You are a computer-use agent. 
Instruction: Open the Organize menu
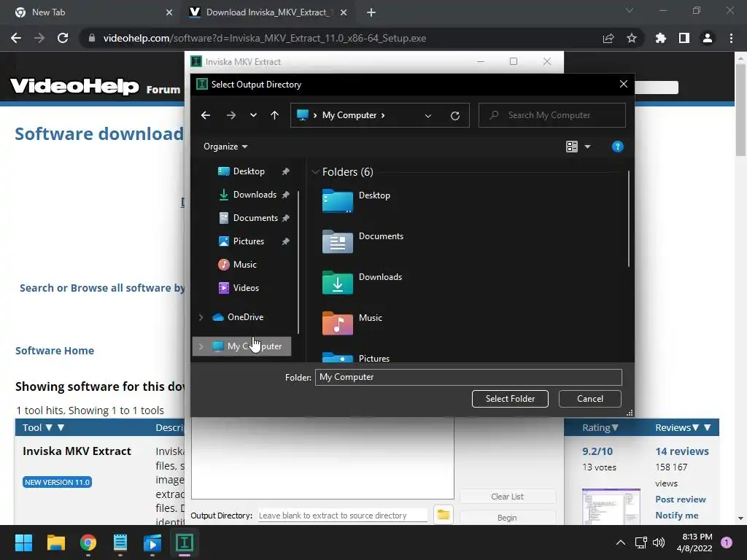[225, 147]
